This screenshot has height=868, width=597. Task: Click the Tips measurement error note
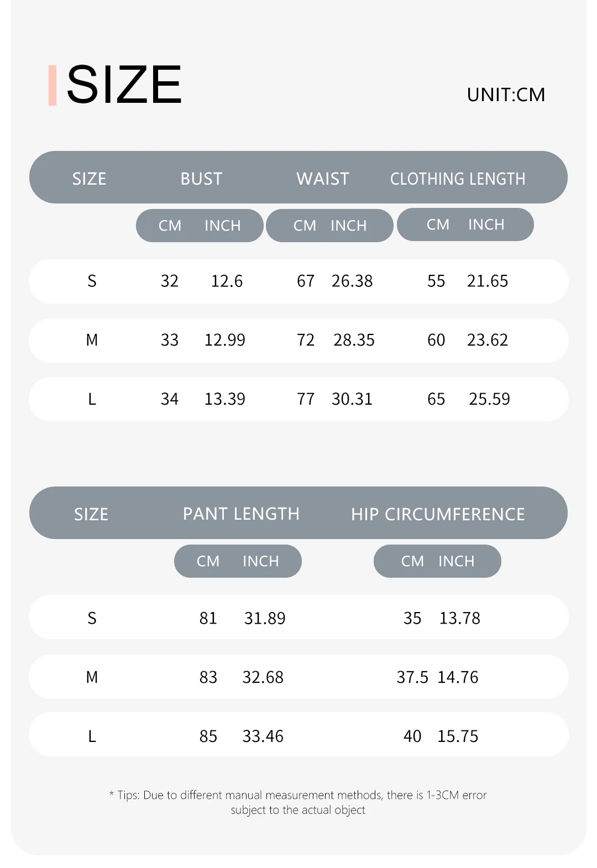coord(298,802)
